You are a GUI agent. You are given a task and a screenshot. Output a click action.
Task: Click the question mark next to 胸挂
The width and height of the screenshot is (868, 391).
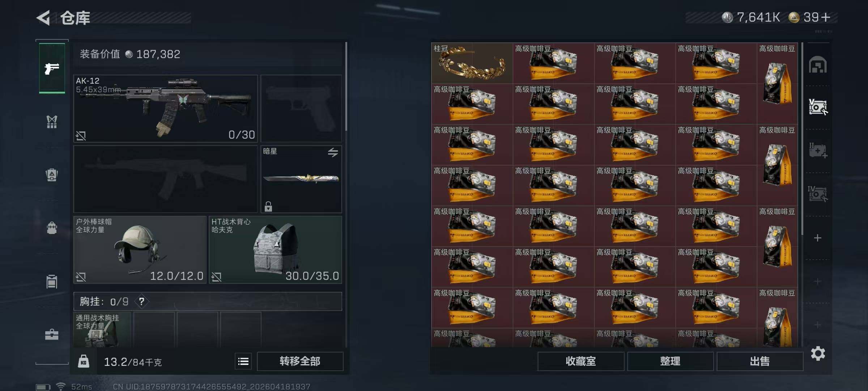click(141, 301)
